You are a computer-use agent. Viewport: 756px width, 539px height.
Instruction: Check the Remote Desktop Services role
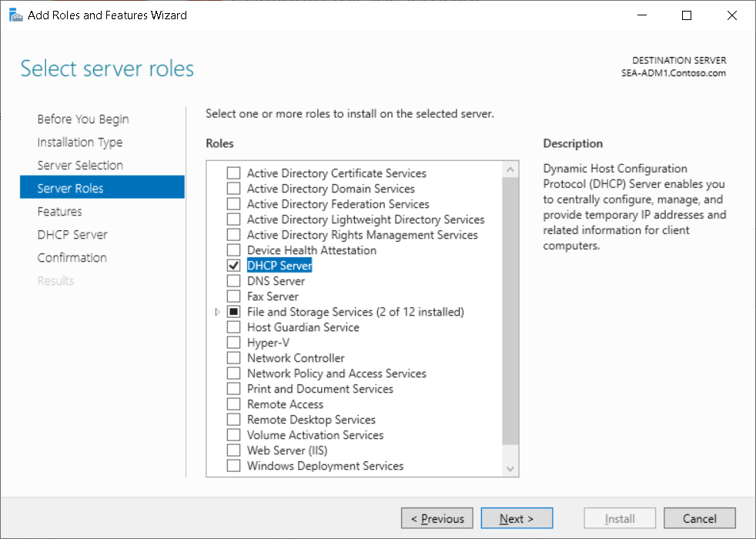click(233, 419)
